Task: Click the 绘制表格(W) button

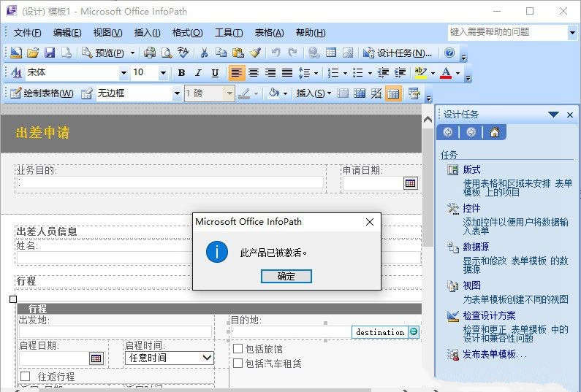Action: [x=42, y=93]
